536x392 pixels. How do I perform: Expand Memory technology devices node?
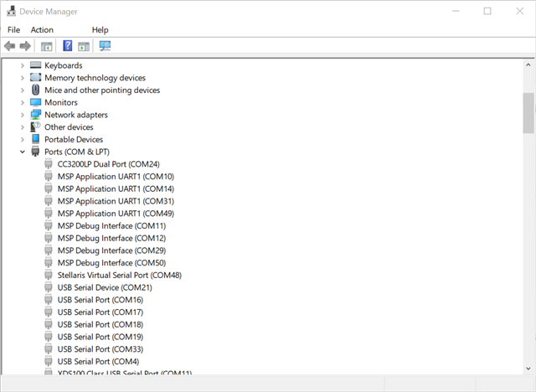pos(23,78)
